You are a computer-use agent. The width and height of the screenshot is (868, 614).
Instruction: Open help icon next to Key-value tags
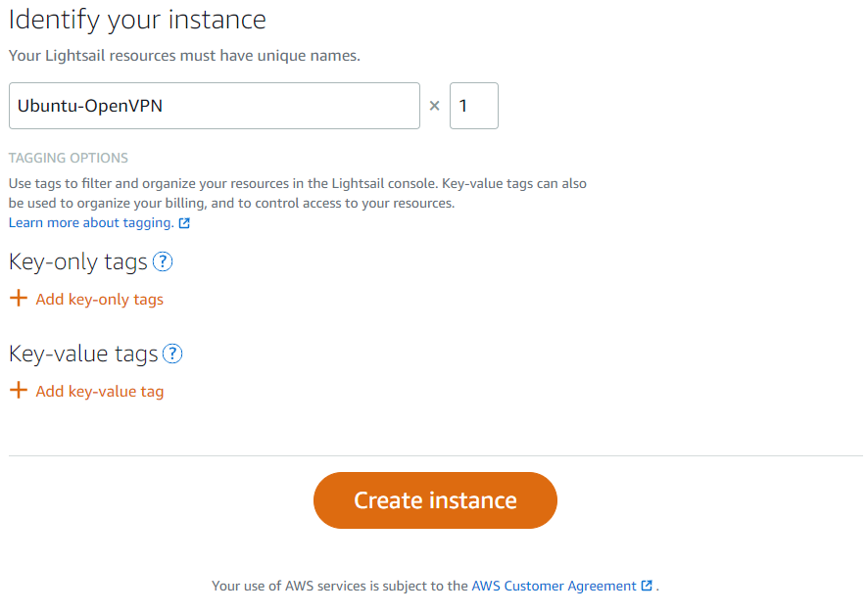[x=172, y=354]
